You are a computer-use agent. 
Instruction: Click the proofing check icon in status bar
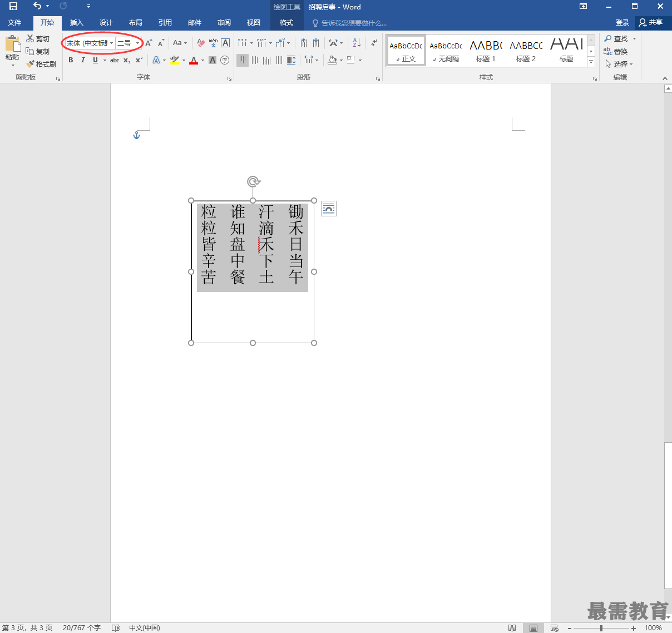point(116,628)
